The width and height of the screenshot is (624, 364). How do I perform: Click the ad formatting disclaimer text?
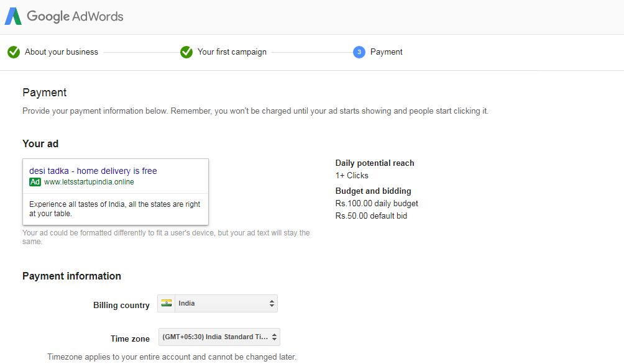tap(166, 237)
